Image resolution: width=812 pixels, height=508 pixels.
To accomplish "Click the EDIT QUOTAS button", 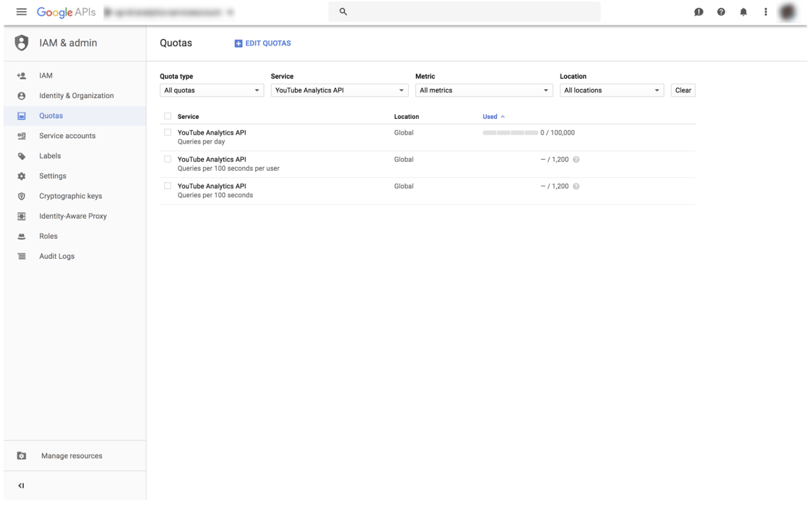I will 263,43.
